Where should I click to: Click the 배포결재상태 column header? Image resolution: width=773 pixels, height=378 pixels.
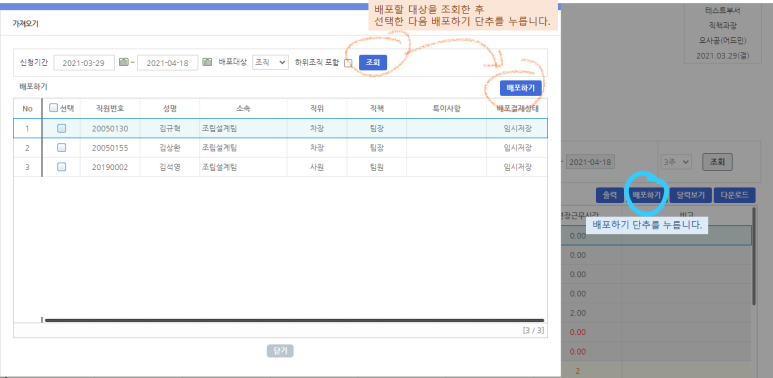(517, 108)
